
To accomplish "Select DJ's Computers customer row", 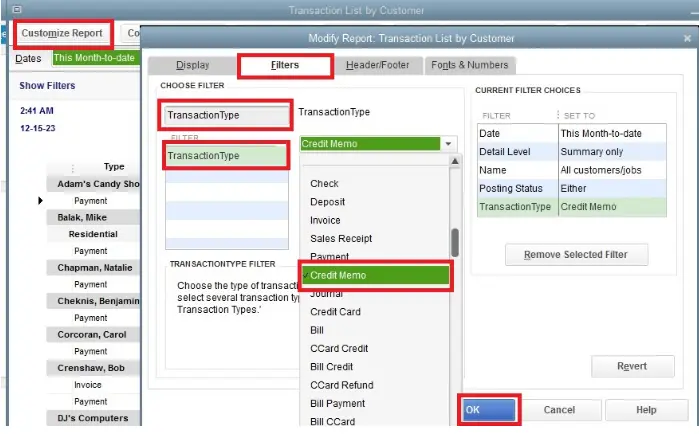I will point(94,418).
